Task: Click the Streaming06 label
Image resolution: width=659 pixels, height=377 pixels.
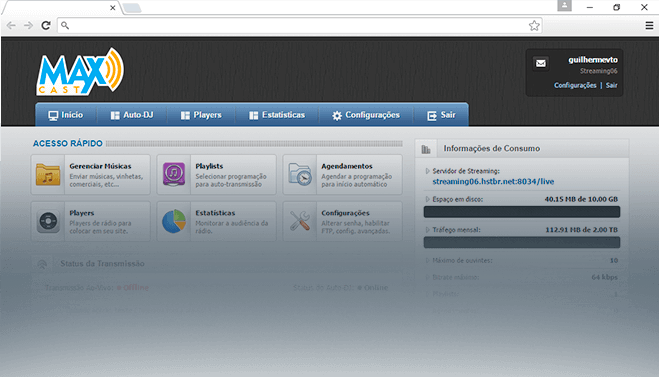Action: (x=599, y=71)
